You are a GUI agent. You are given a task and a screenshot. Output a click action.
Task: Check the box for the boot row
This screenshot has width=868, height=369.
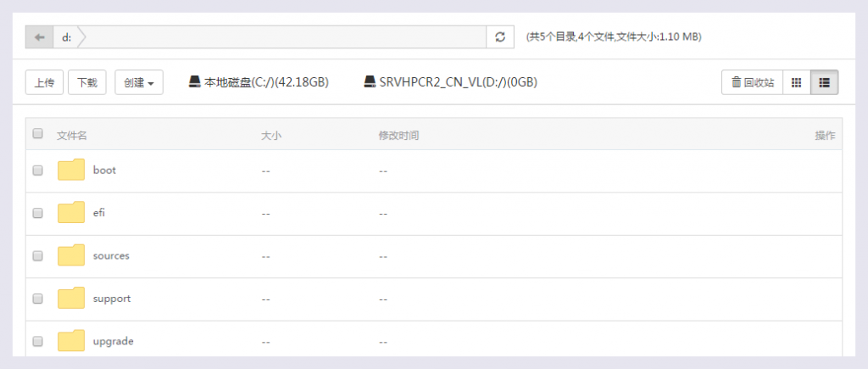(x=37, y=171)
